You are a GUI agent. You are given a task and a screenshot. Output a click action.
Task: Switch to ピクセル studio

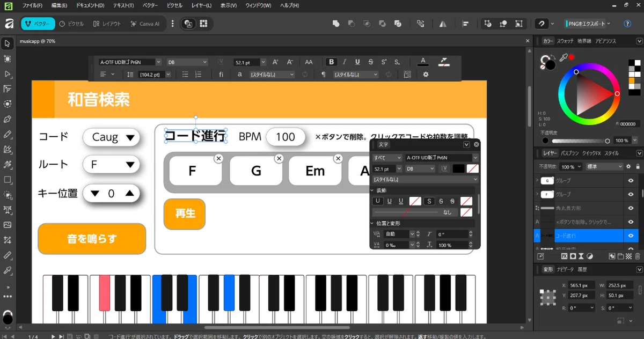(x=71, y=24)
